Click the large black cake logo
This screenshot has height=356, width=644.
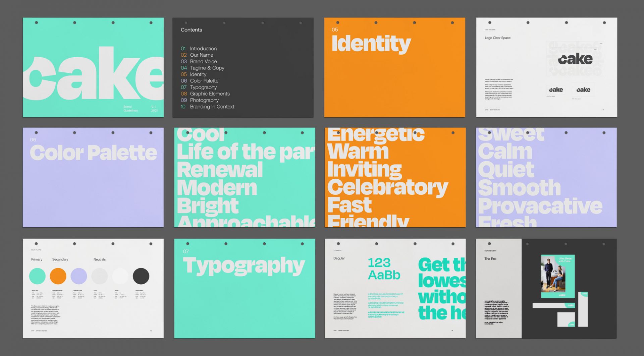(575, 59)
